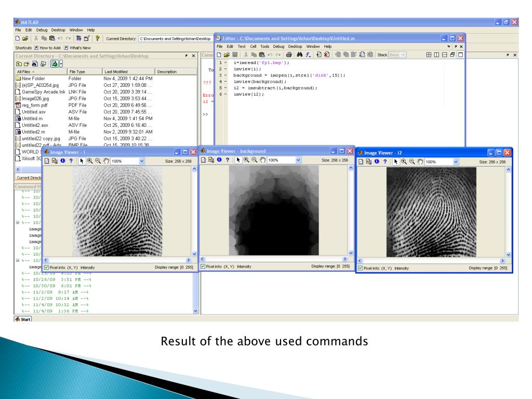
Task: Sort by Last Modified column header
Action: tap(128, 72)
